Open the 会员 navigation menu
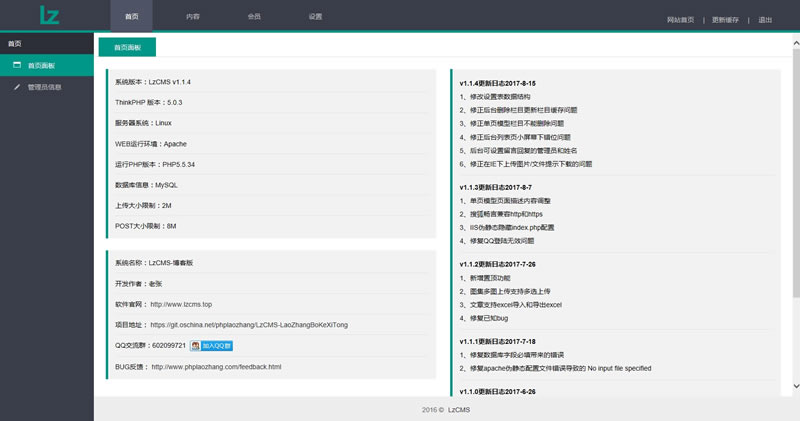Screen dimensions: 800x421 click(254, 17)
